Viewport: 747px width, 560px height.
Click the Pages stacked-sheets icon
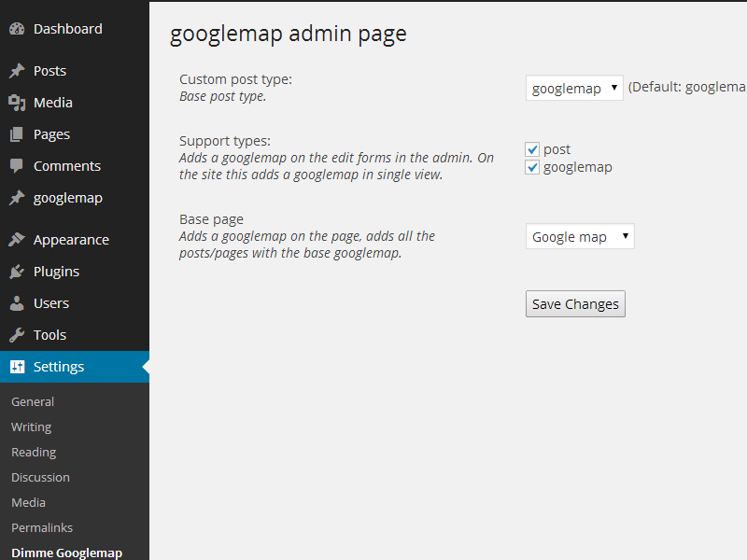17,134
